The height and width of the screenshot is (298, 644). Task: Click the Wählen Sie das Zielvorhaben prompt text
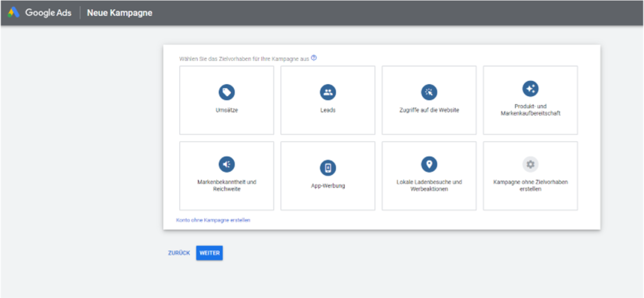244,59
